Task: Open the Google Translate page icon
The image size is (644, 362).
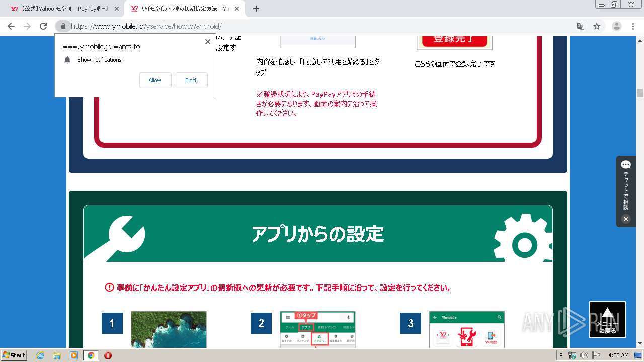Action: pos(580,26)
